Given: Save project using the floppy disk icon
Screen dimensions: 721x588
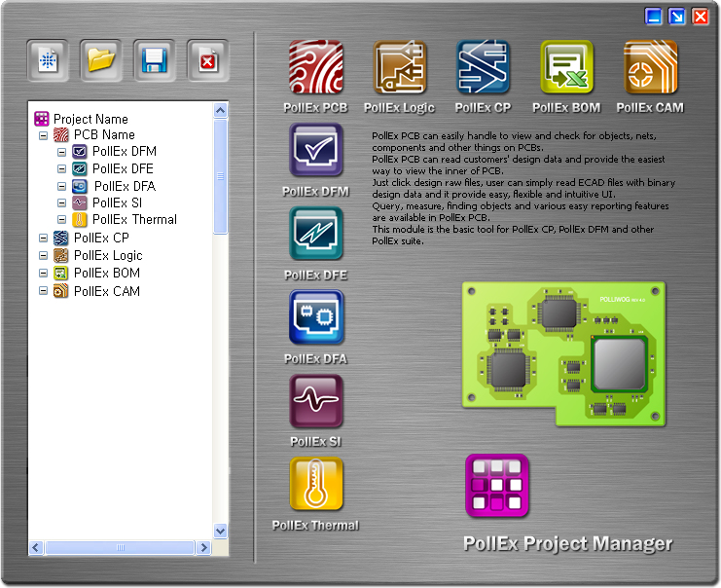Looking at the screenshot, I should tap(154, 60).
